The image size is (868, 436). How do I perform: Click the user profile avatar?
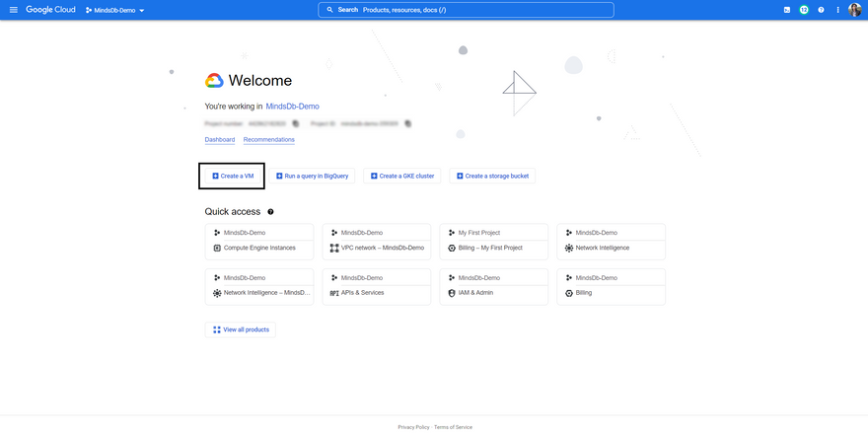(x=855, y=10)
